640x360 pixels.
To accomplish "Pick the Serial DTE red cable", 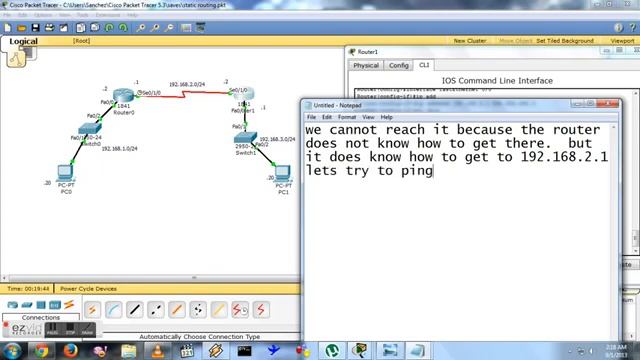I will (261, 310).
